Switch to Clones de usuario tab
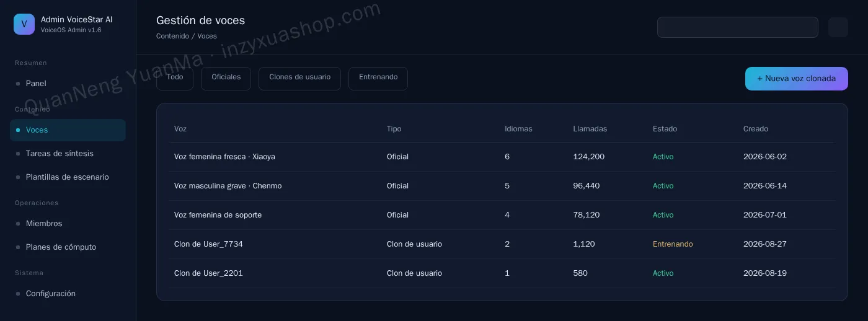 tap(299, 79)
